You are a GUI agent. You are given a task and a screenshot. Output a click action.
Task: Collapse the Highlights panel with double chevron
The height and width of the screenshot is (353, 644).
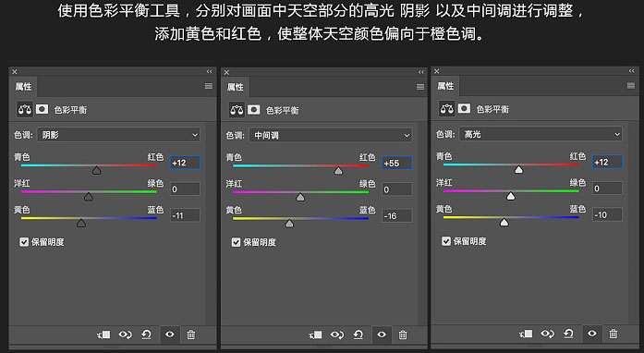[x=632, y=71]
